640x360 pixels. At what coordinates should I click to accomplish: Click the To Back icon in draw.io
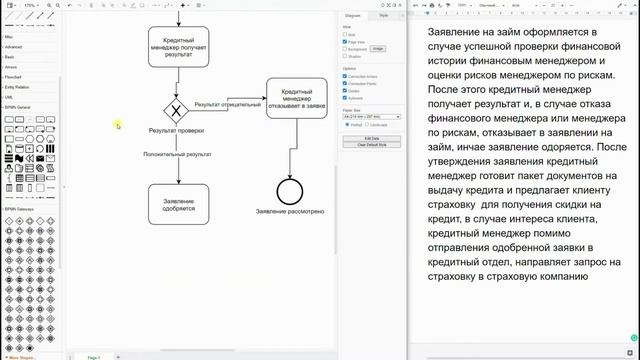pos(113,5)
